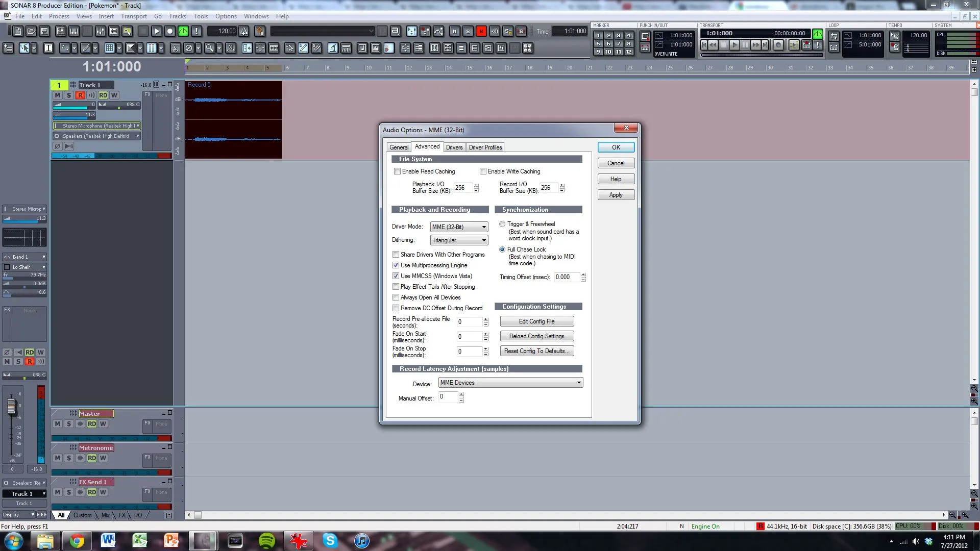Click Rewind in Transport panel
Viewport: 980px width, 551px height.
(713, 45)
